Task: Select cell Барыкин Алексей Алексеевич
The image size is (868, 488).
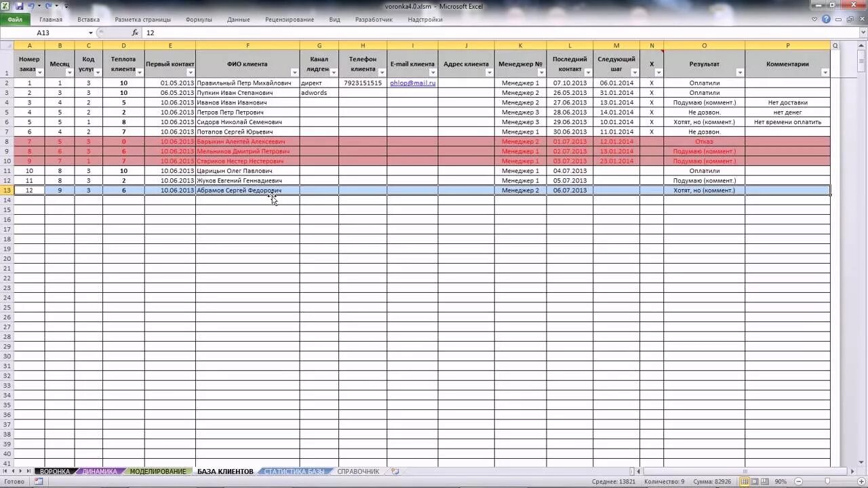Action: pos(248,142)
